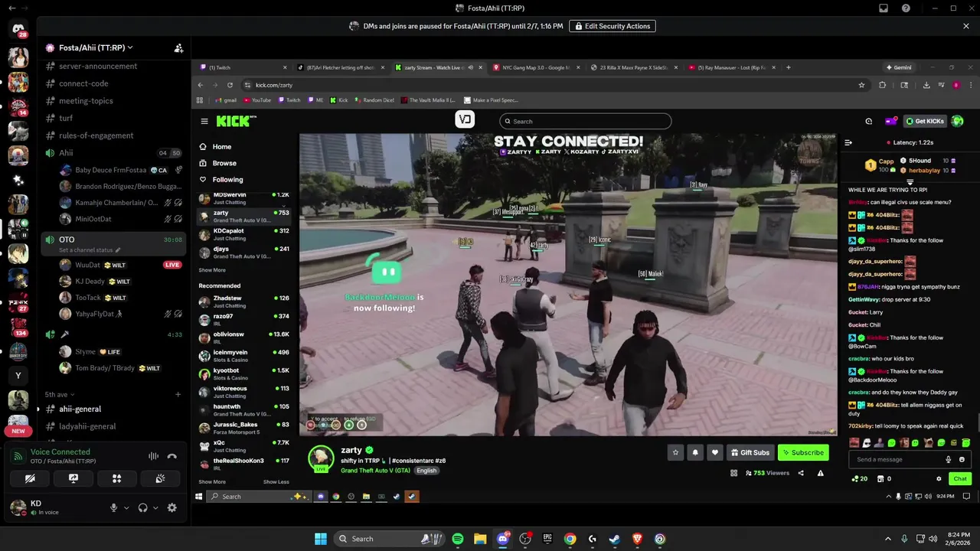Turn on camera in Discord voice panel
The height and width of the screenshot is (551, 980).
coord(30,478)
